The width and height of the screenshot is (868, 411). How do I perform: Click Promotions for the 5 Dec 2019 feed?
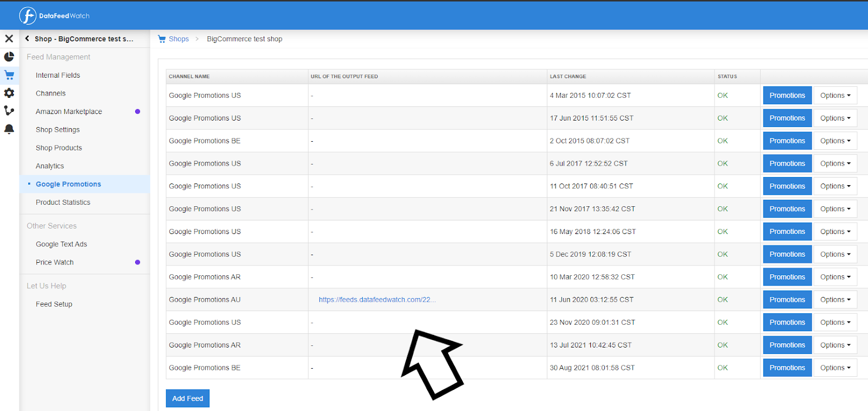pyautogui.click(x=787, y=254)
